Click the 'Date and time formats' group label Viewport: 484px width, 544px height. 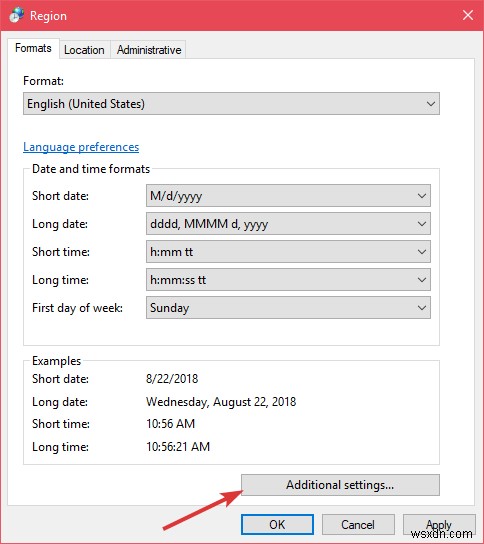pyautogui.click(x=91, y=169)
